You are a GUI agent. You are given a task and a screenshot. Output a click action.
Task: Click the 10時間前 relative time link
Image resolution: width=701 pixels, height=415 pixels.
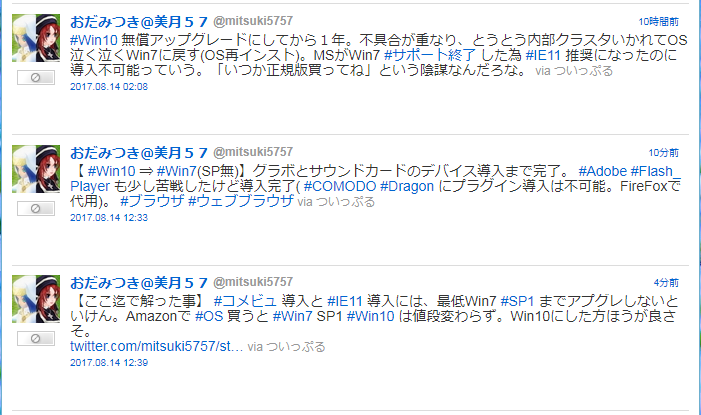(658, 21)
